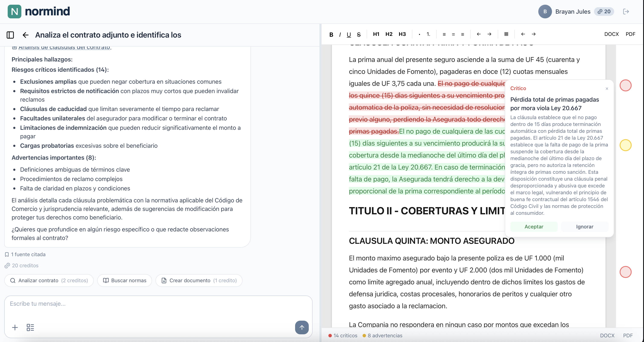The image size is (644, 342).
Task: Click the 20 credits badge in the header
Action: pyautogui.click(x=604, y=12)
